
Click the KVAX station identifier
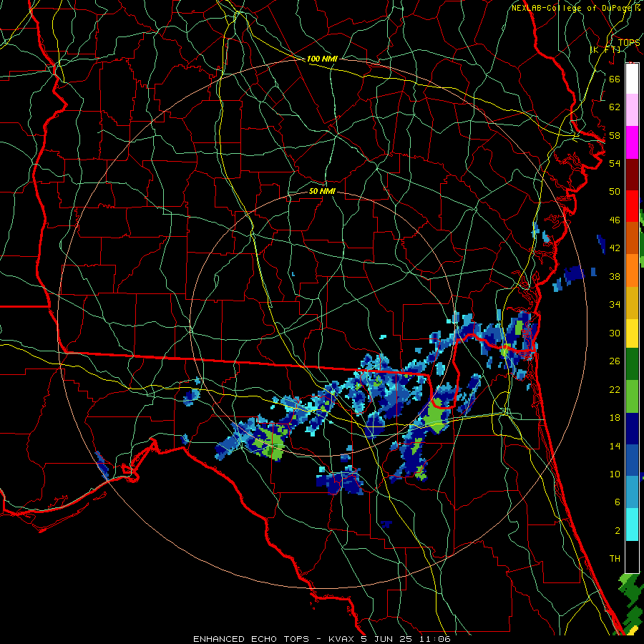(x=342, y=639)
